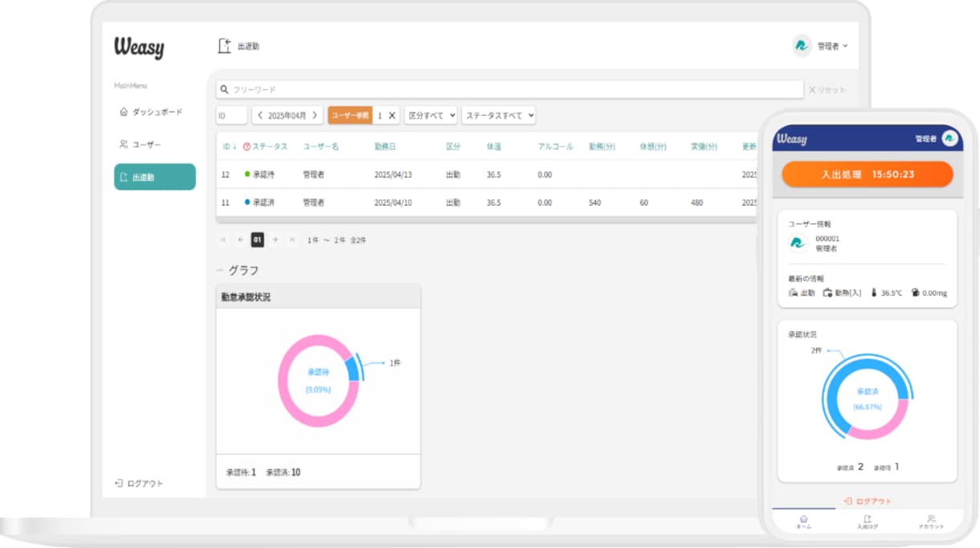Screen dimensions: 980x548
Task: Select page 01 in pagination
Action: (257, 239)
